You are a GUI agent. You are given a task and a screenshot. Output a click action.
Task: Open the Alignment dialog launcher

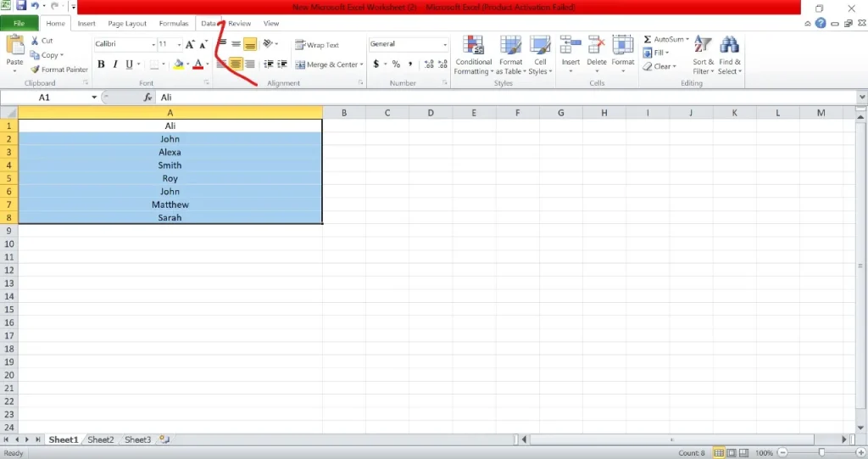click(360, 82)
